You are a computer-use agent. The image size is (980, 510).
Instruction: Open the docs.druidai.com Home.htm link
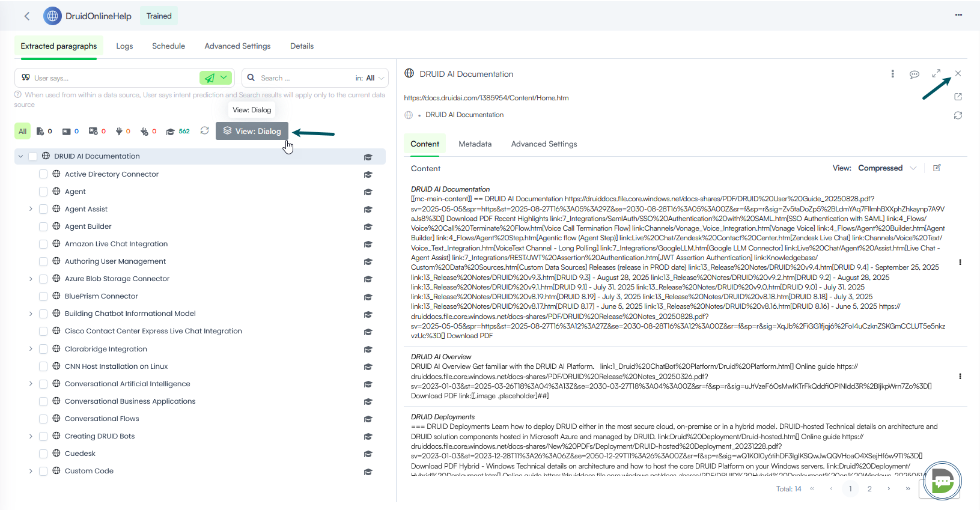click(486, 98)
